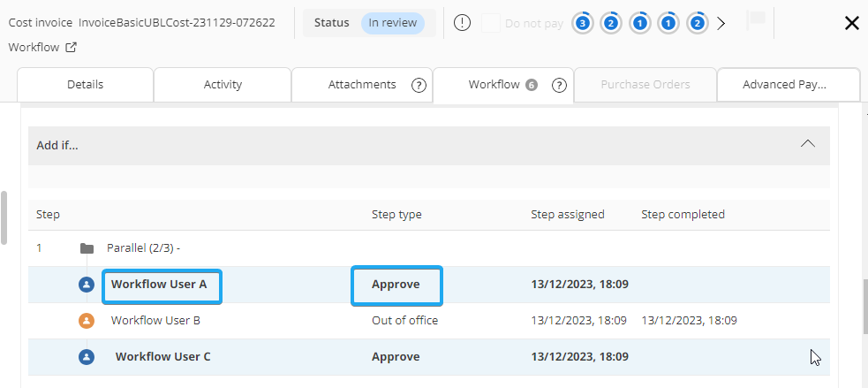Expand more workflow step badges with chevron
Image resolution: width=868 pixels, height=388 pixels.
tap(721, 23)
